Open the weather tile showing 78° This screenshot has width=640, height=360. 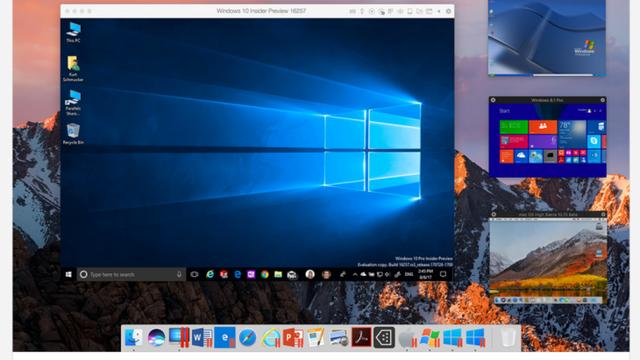pyautogui.click(x=572, y=134)
